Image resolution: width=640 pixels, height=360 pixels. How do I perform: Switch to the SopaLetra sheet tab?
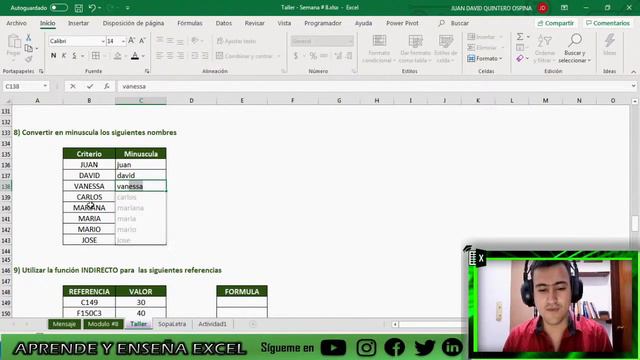(x=172, y=324)
